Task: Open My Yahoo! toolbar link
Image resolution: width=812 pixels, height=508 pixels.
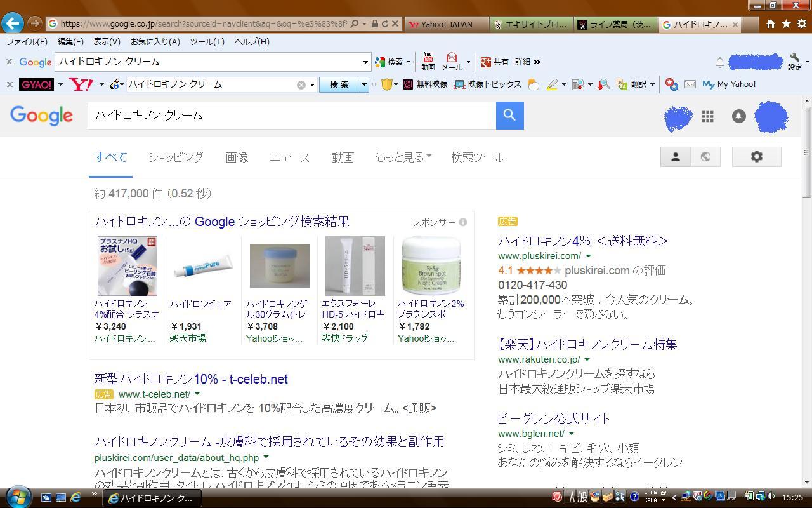Action: pos(729,84)
